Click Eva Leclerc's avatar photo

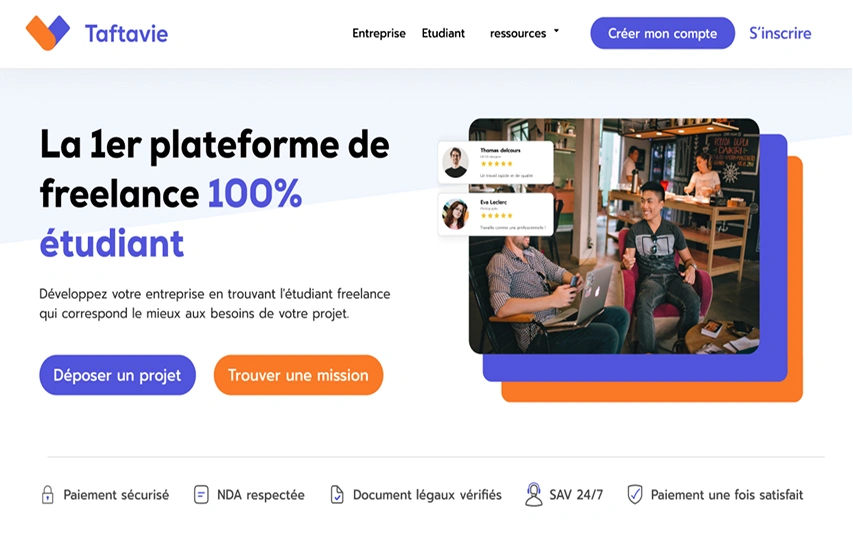[x=455, y=214]
